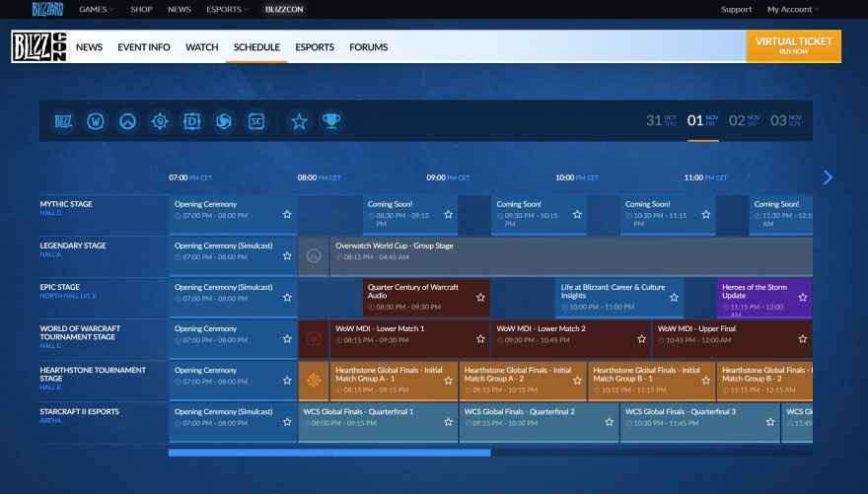
Task: Open Shop in top navigation
Action: pyautogui.click(x=141, y=9)
